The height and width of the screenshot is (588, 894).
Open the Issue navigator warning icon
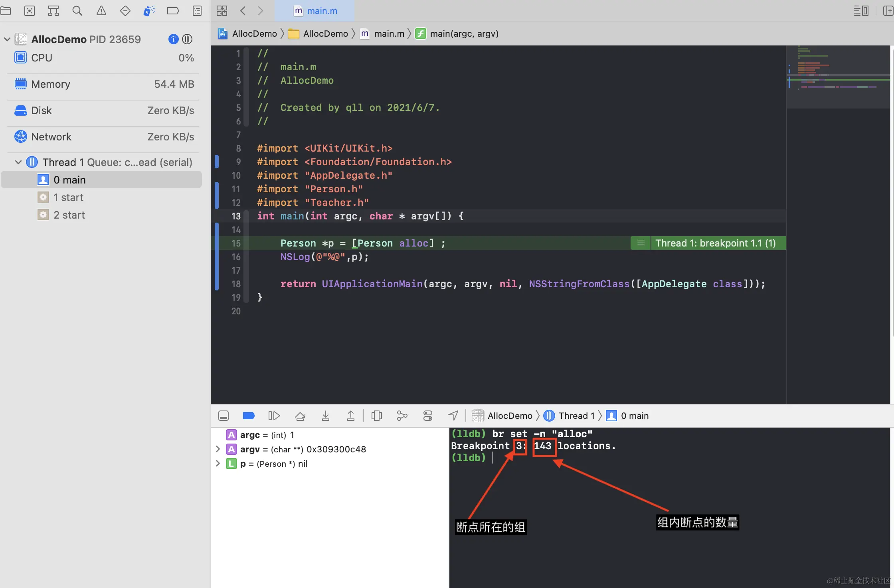101,11
